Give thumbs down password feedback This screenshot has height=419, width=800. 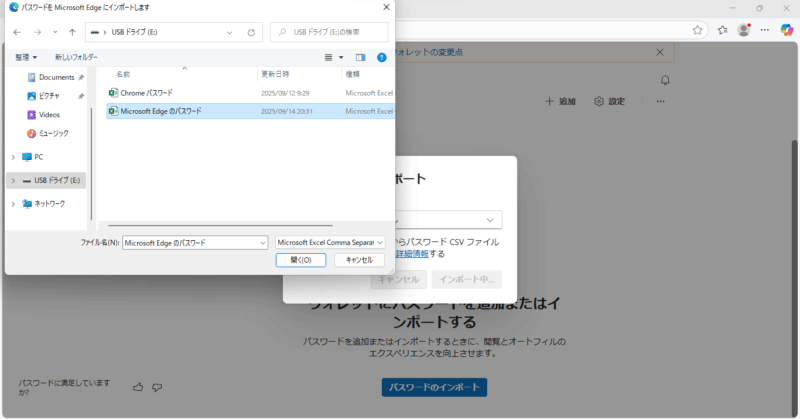(157, 387)
